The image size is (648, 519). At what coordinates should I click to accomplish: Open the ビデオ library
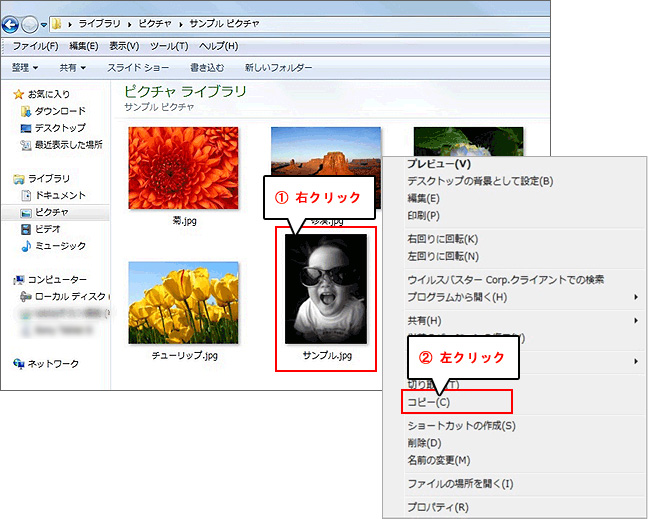47,229
